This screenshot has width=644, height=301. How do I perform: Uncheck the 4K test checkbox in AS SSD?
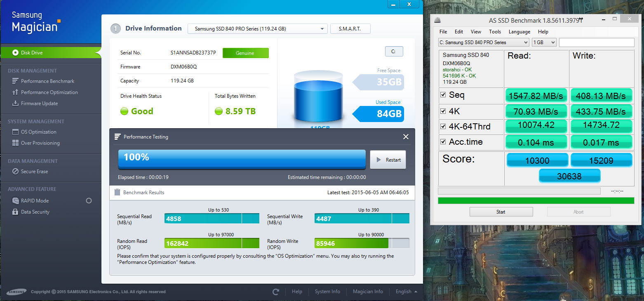tap(443, 111)
